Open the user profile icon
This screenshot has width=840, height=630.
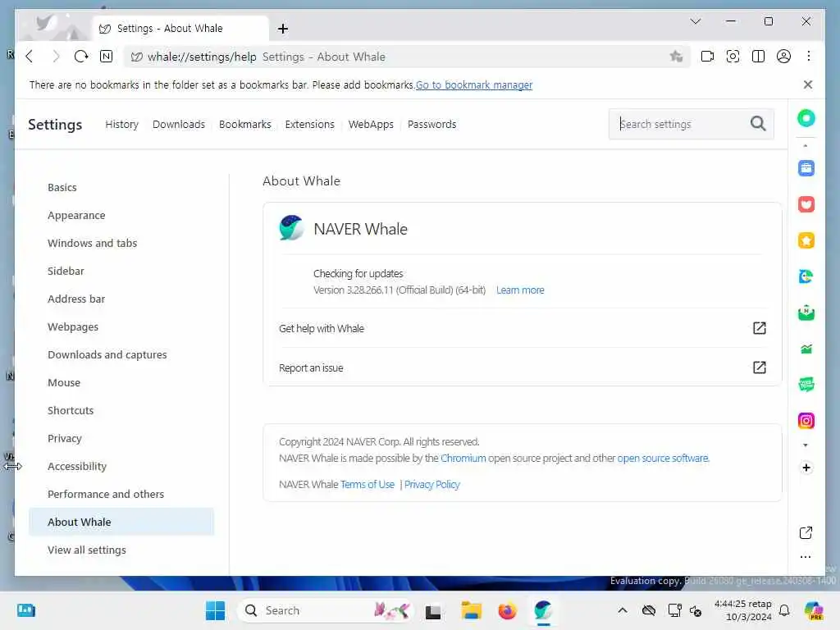783,57
